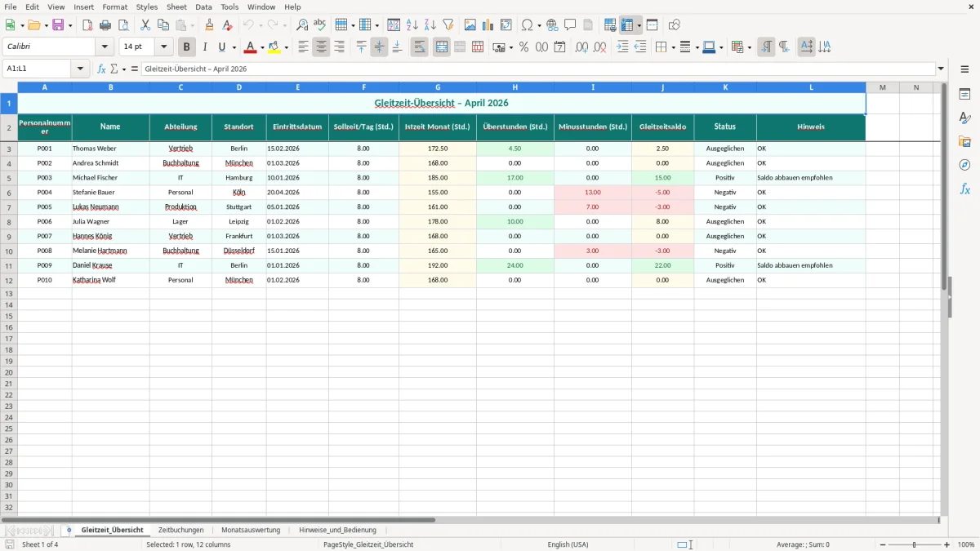Toggle Align Left

pos(304,47)
